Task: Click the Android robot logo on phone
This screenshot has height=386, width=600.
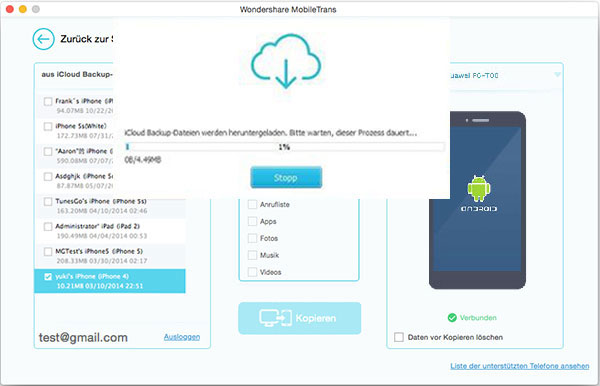Action: coord(479,188)
